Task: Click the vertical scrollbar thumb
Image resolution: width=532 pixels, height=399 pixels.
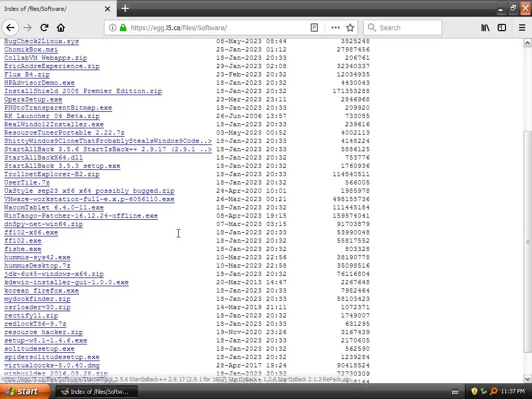Action: click(x=528, y=242)
